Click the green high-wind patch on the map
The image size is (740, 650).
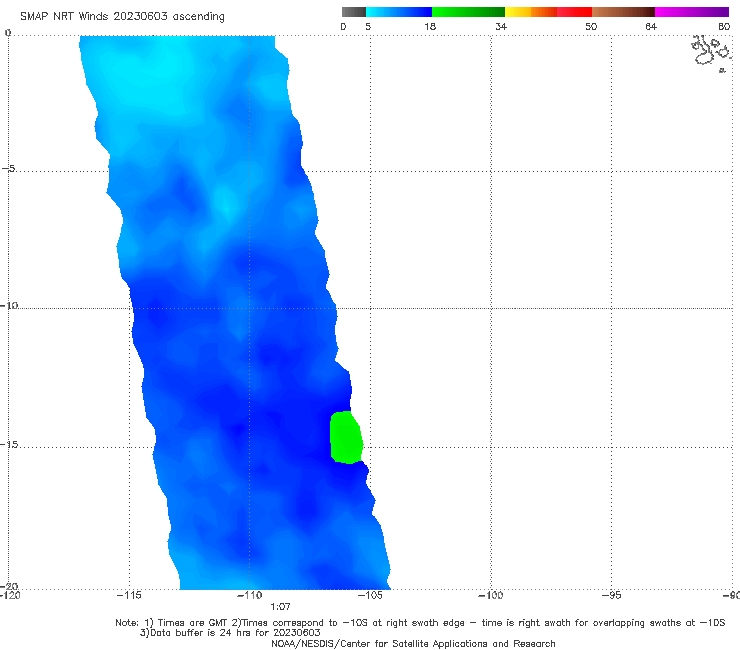(346, 438)
